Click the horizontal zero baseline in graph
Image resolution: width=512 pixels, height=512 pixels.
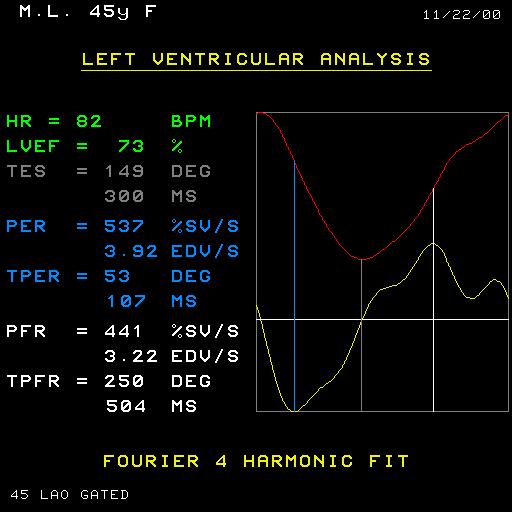(x=382, y=319)
